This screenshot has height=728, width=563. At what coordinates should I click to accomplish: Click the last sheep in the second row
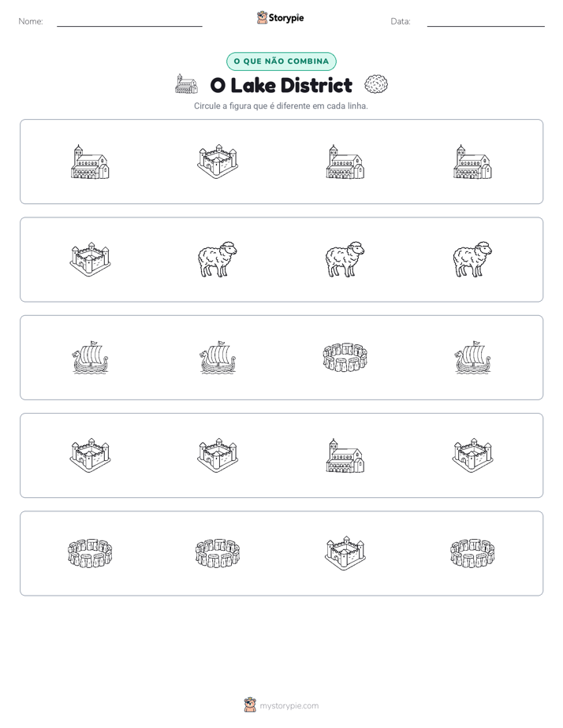472,259
